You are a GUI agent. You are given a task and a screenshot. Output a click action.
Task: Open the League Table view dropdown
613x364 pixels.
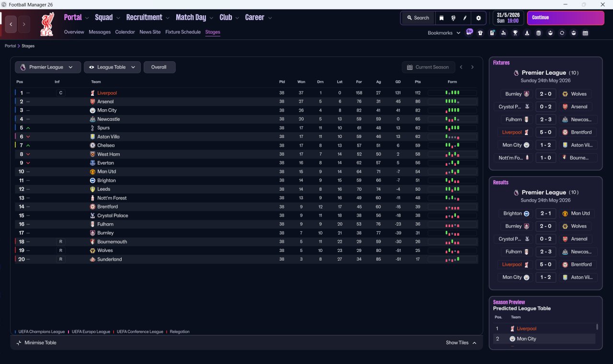pyautogui.click(x=112, y=67)
